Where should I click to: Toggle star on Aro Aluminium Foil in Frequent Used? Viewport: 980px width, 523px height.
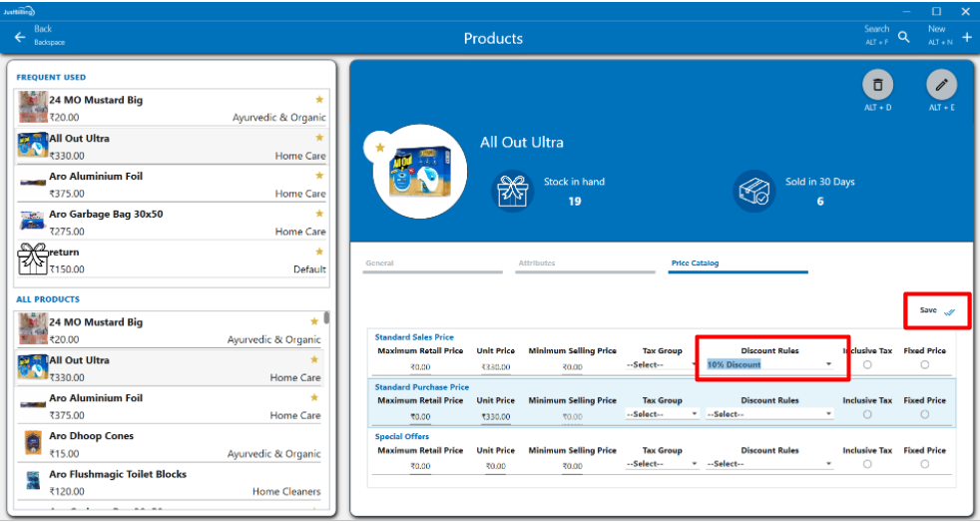click(319, 176)
